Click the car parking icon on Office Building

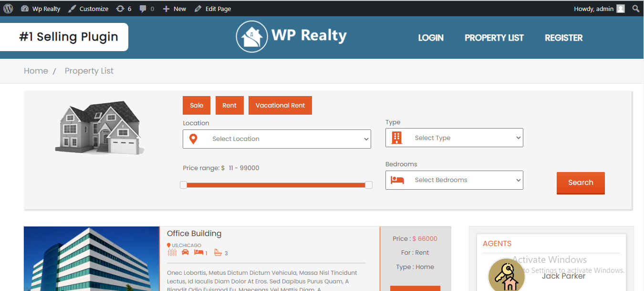185,252
